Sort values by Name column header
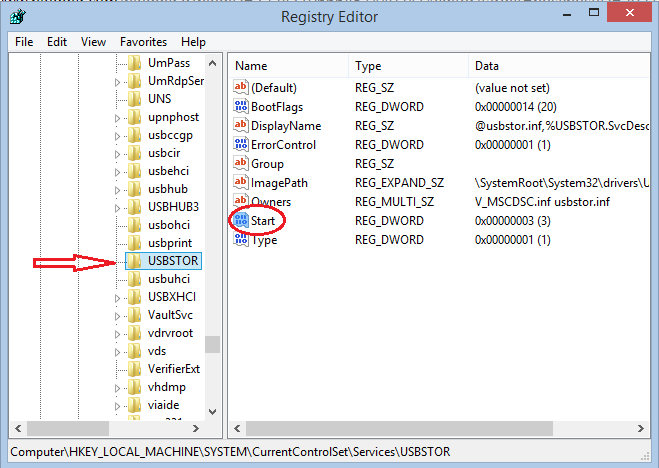Image resolution: width=659 pixels, height=468 pixels. [289, 66]
